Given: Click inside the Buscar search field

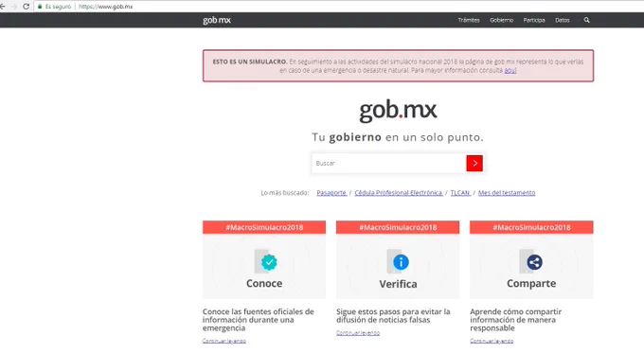Looking at the screenshot, I should (389, 164).
